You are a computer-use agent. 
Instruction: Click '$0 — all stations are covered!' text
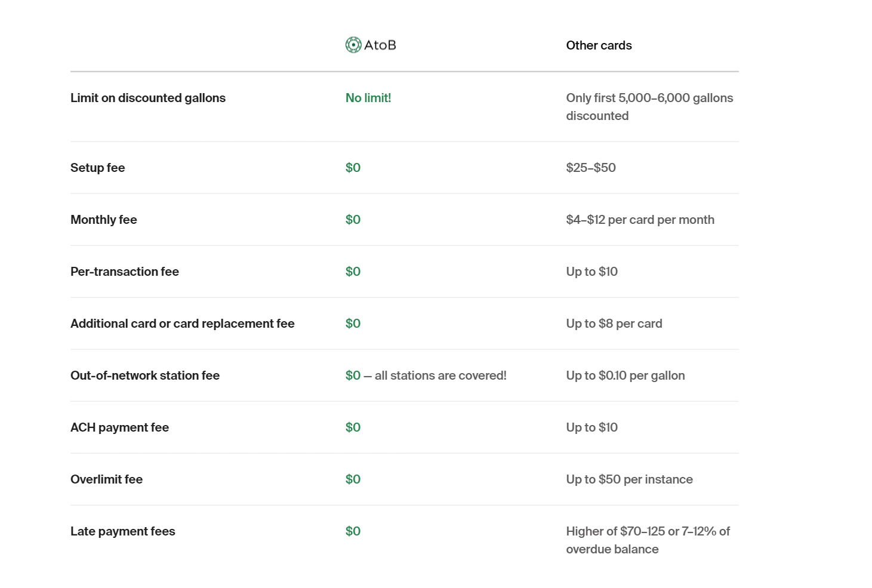pos(426,375)
